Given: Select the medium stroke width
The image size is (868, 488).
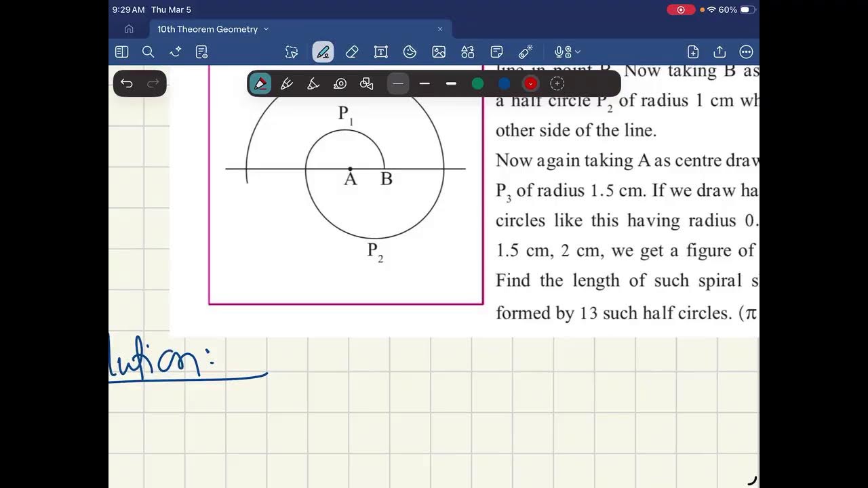Looking at the screenshot, I should click(x=425, y=83).
